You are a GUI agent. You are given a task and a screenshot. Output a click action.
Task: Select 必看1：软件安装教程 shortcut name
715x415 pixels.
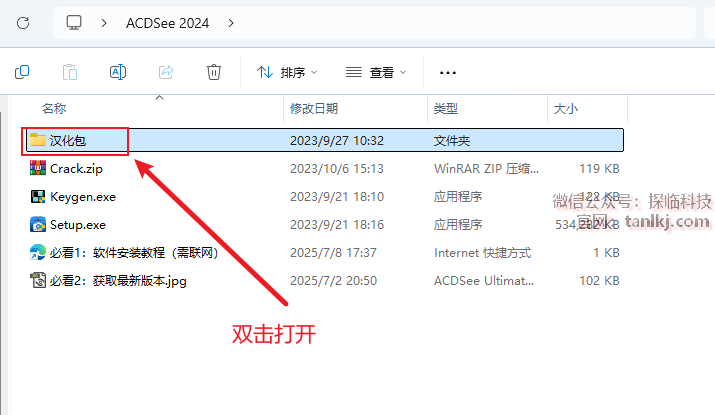click(134, 253)
